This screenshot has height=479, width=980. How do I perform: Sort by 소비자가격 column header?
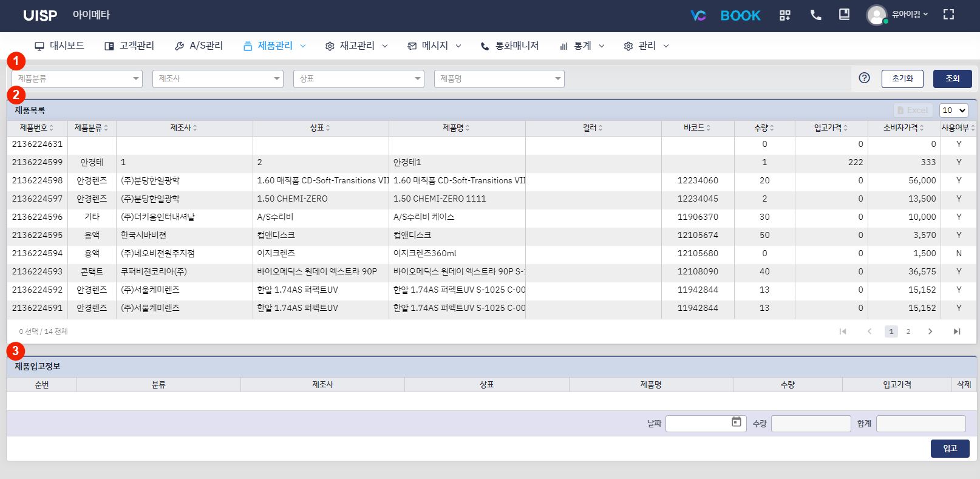pyautogui.click(x=904, y=128)
